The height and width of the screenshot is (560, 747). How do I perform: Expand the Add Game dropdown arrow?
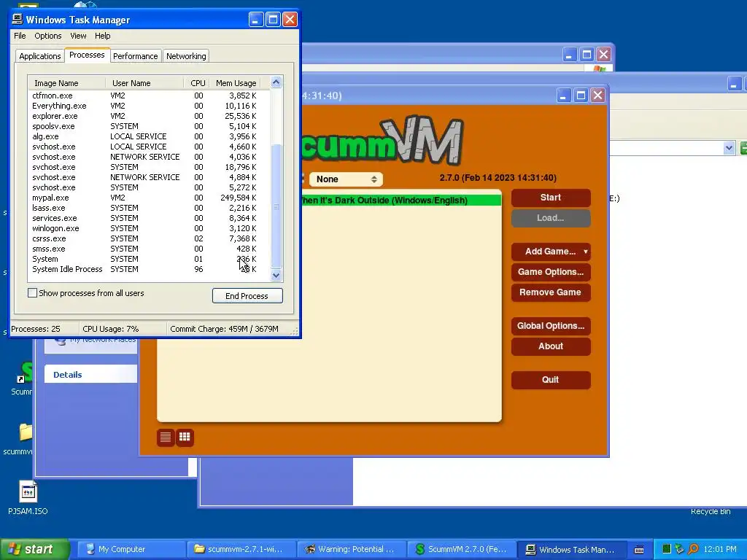click(x=586, y=252)
